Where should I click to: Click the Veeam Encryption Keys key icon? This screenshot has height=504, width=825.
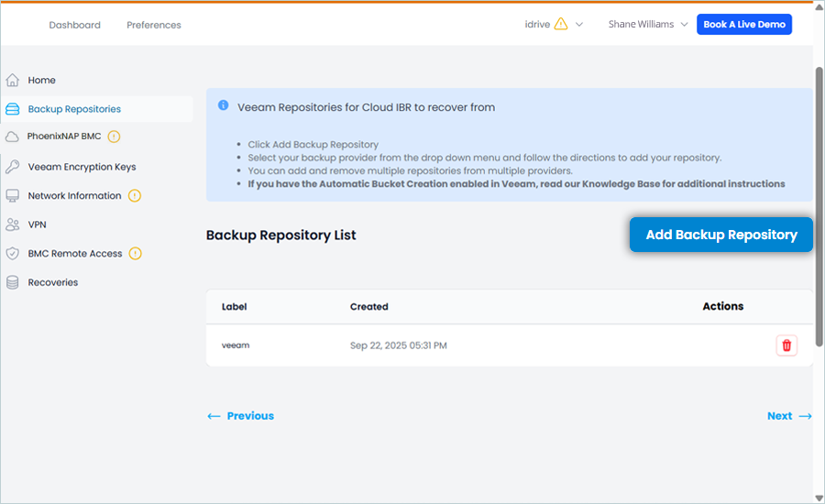(13, 167)
